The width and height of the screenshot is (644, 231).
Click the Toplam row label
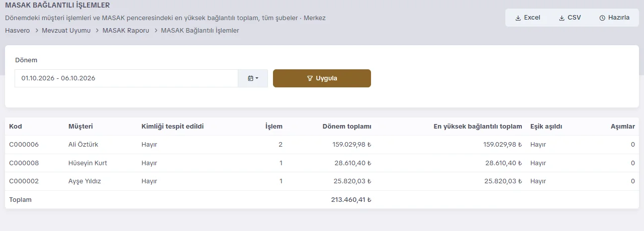click(x=20, y=200)
